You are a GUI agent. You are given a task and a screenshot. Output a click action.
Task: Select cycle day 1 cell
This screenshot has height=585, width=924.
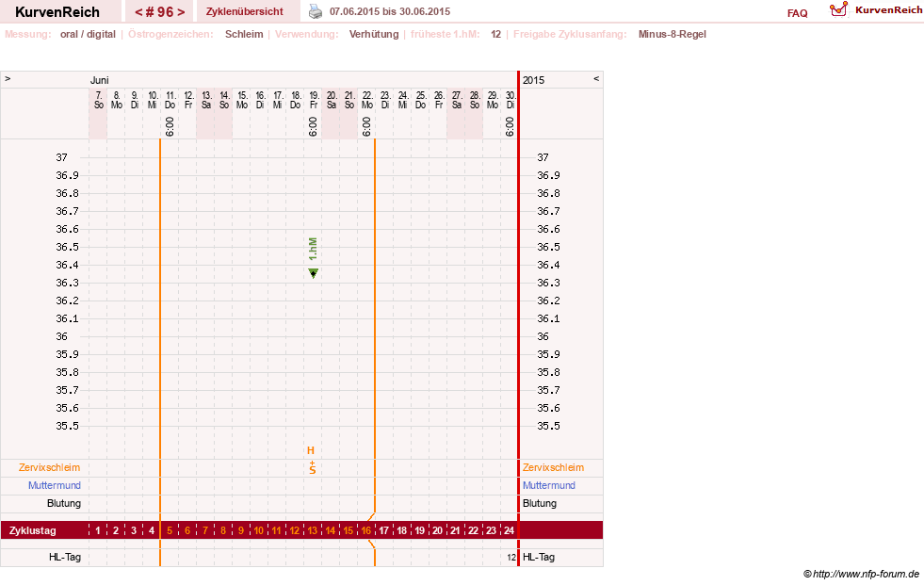(x=98, y=530)
